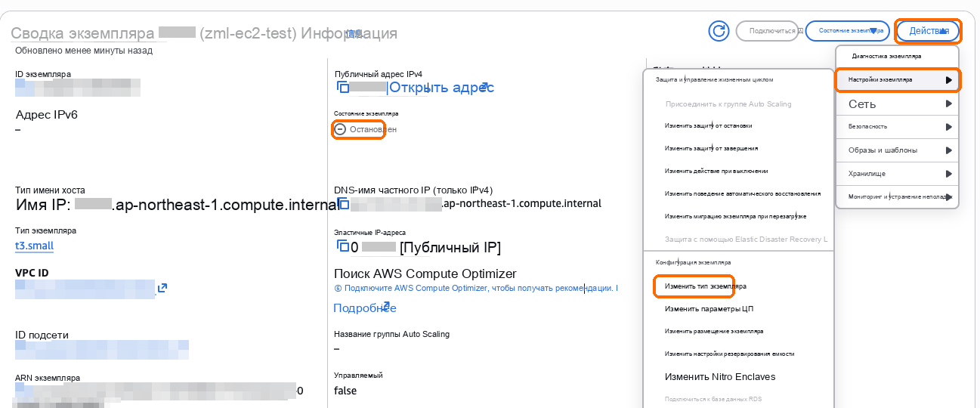Click Защита и управление жизненным циклом header
The height and width of the screenshot is (408, 980).
coord(714,79)
